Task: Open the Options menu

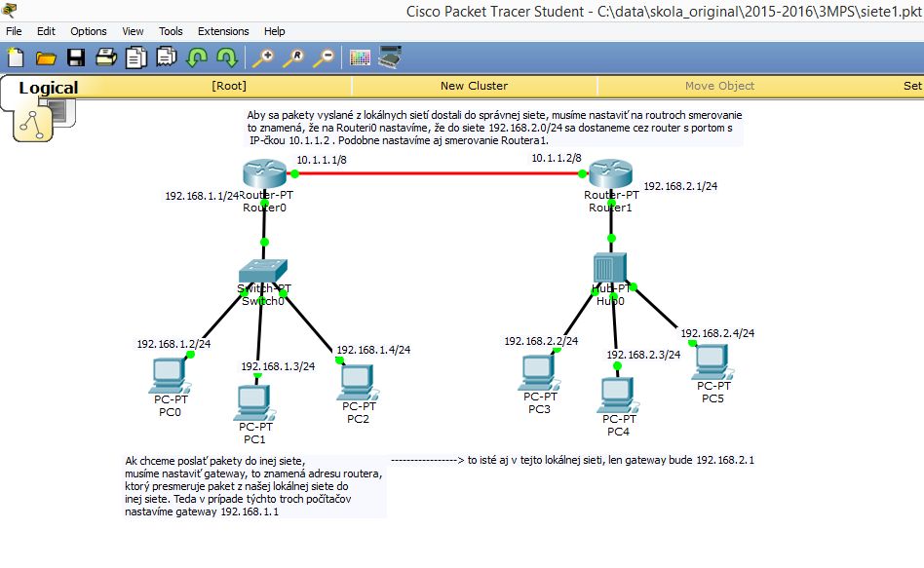Action: coord(88,31)
